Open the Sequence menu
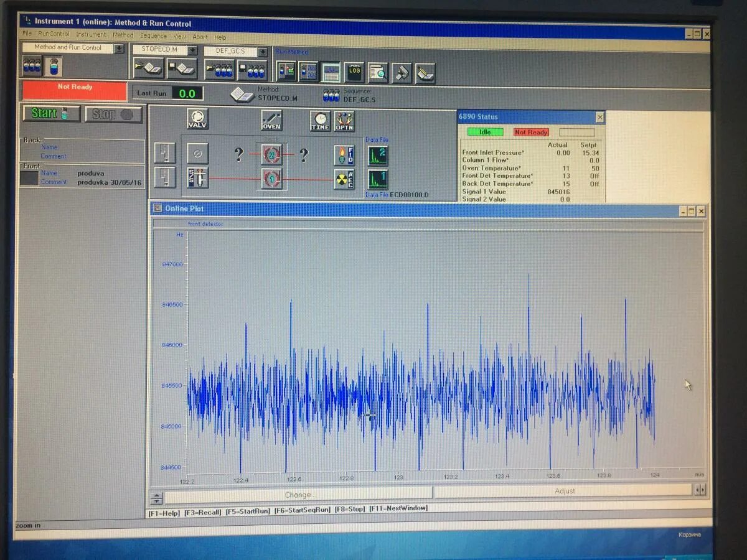 pos(153,35)
